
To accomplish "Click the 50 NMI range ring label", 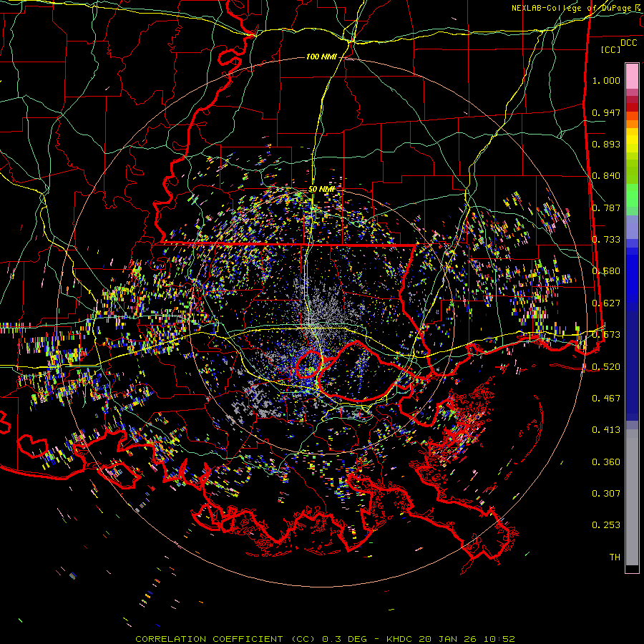I will [x=322, y=190].
